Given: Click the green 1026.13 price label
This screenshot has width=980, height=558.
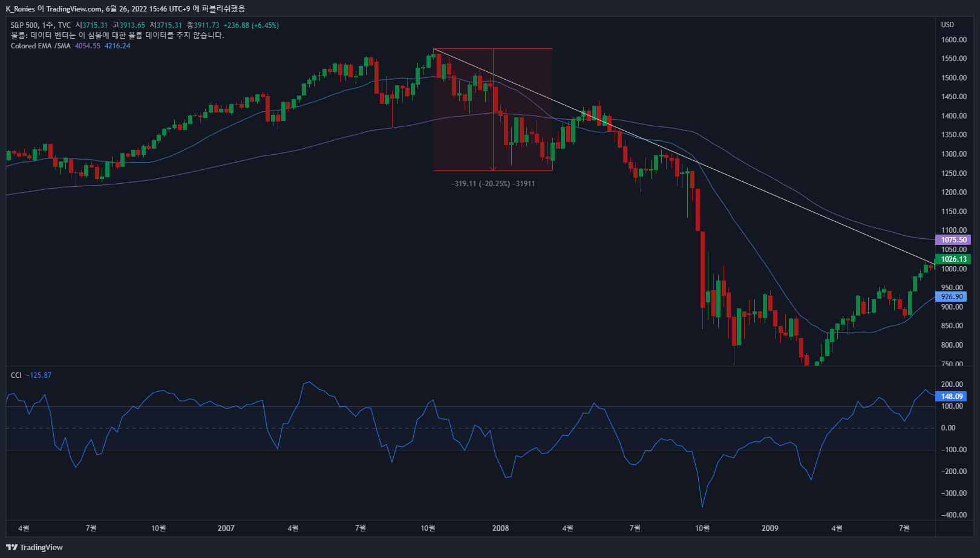Looking at the screenshot, I should pyautogui.click(x=953, y=259).
